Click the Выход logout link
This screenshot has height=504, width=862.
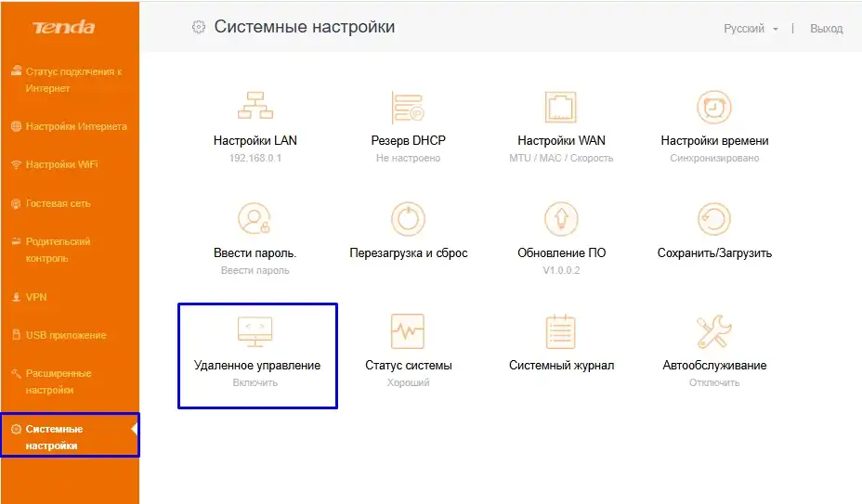point(827,29)
